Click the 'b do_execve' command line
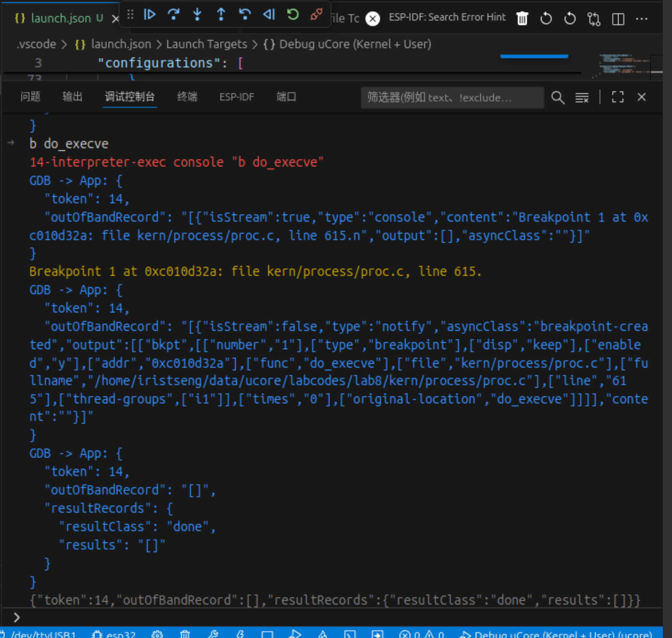 pos(69,144)
